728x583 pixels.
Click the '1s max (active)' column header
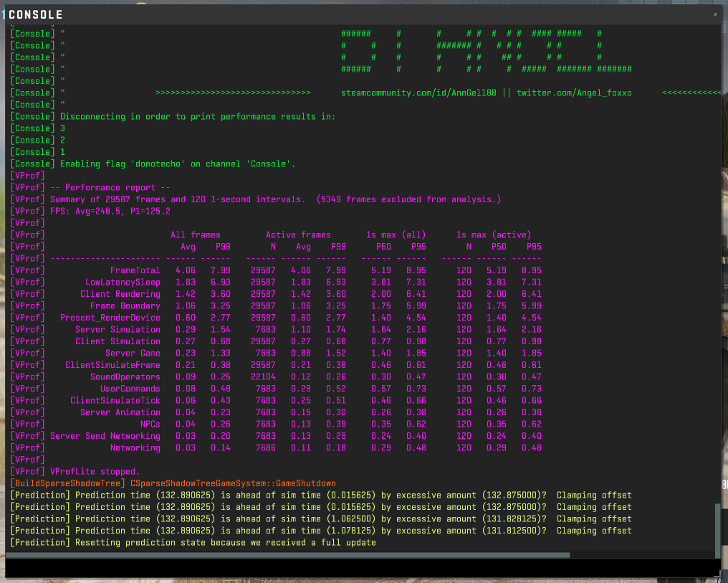(x=494, y=235)
